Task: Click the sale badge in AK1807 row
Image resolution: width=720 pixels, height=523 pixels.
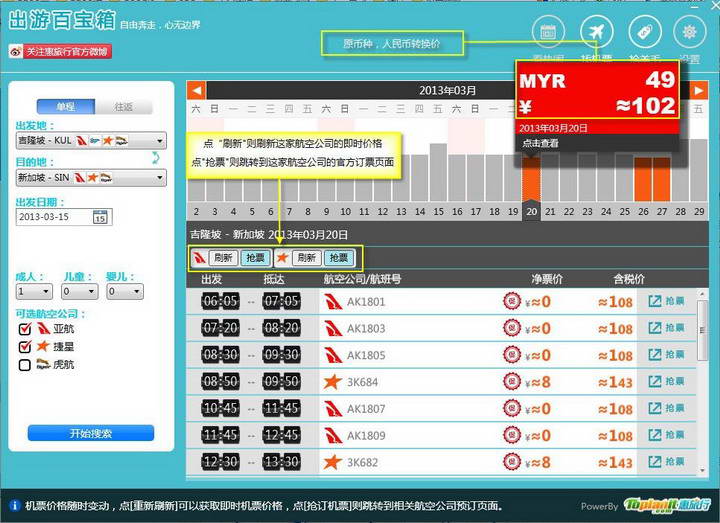Action: click(512, 408)
